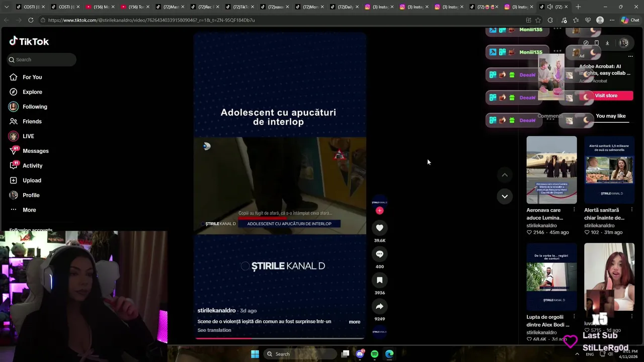This screenshot has height=362, width=644.
Task: Open the browser extensions puzzle icon
Action: point(550,20)
